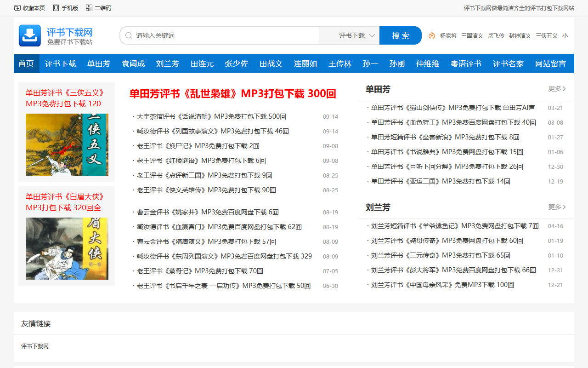The image size is (588, 368).
Task: Open 老王评书《换尸记》 2回 link
Action: 198,146
